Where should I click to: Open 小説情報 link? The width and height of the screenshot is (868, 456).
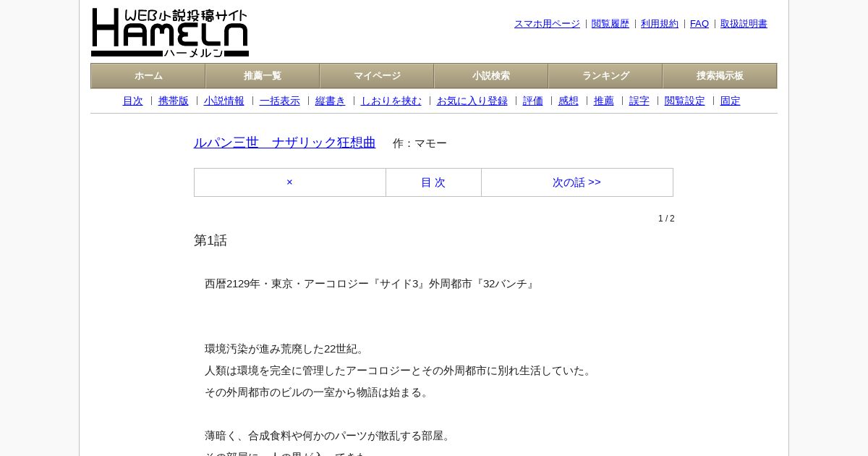coord(224,101)
